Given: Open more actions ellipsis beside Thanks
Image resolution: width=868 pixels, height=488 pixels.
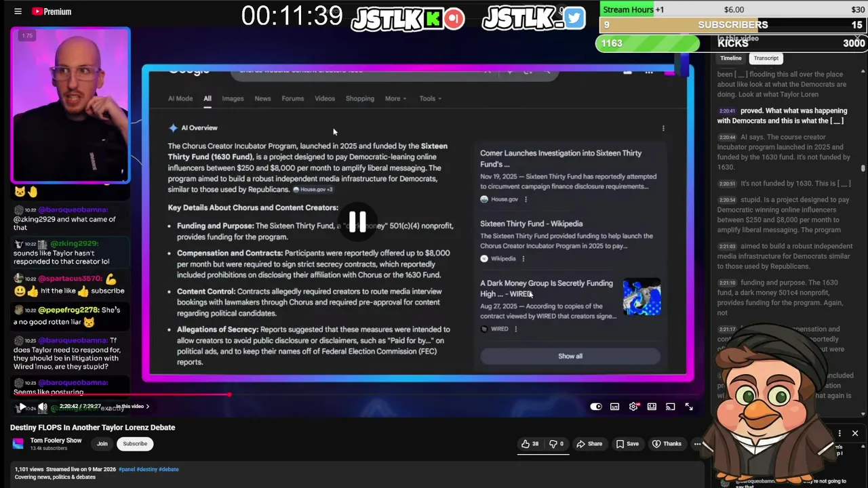Looking at the screenshot, I should pos(697,444).
